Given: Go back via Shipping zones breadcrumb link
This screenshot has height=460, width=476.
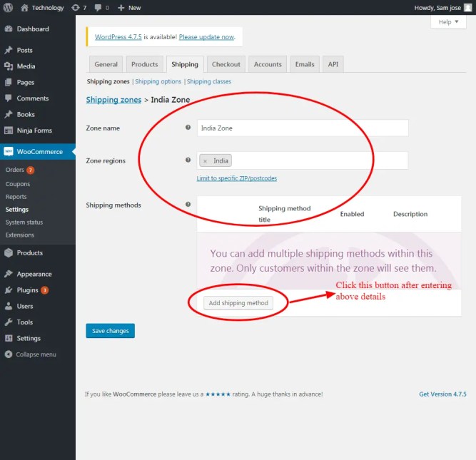Looking at the screenshot, I should [x=113, y=100].
